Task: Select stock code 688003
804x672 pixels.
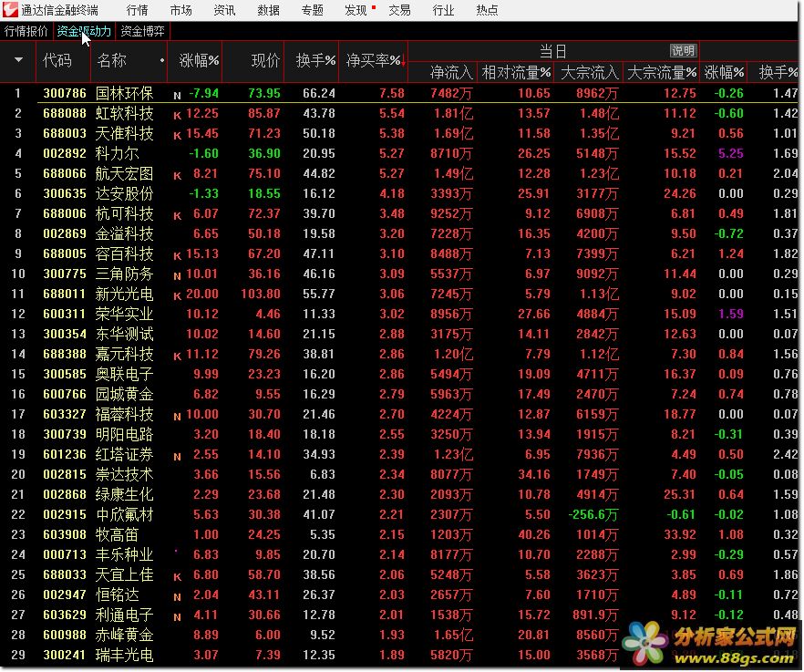Action: click(x=65, y=133)
